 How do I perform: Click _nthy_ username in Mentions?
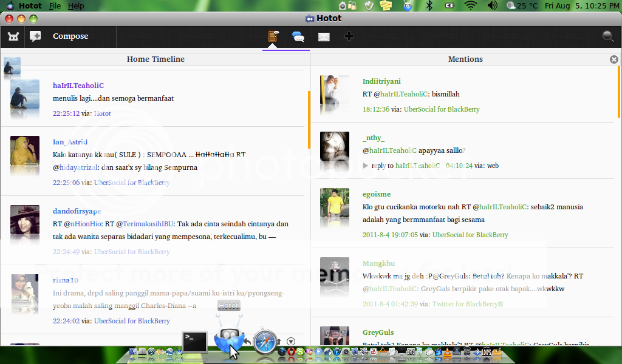click(374, 138)
